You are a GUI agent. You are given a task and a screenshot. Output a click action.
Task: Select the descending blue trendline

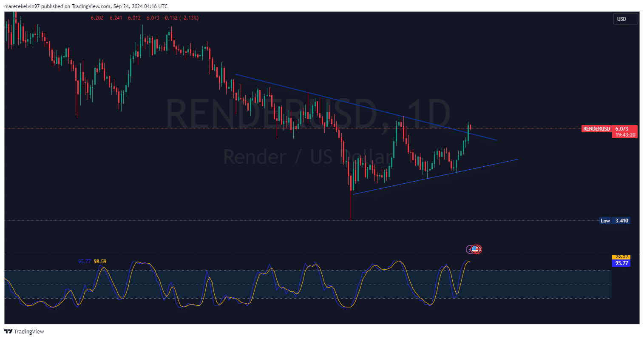tap(366, 107)
